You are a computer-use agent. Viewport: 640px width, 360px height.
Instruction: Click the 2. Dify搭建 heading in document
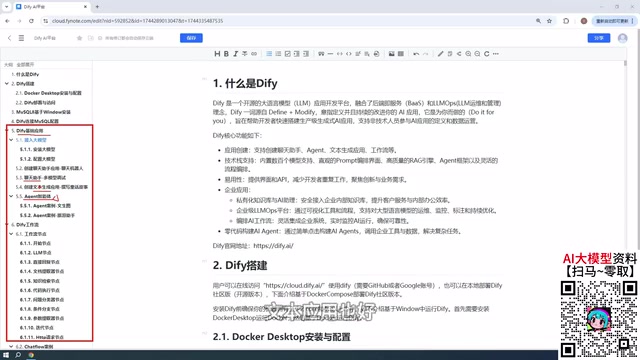[240, 265]
